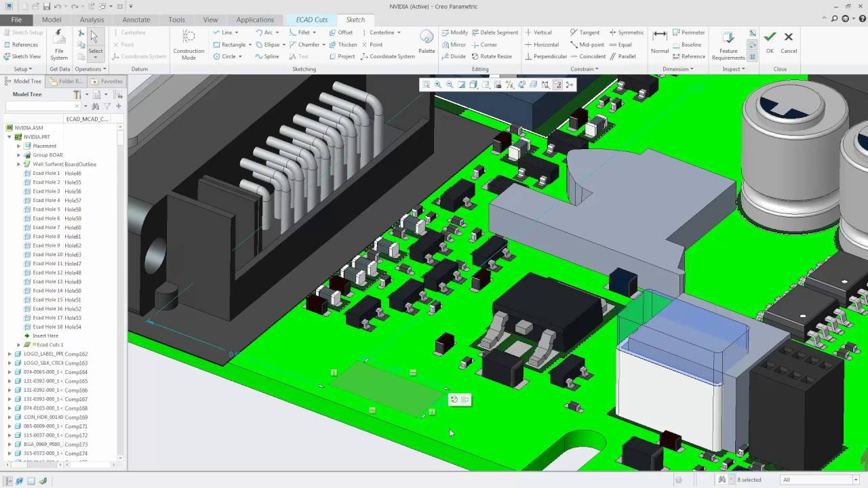Apply the Symmetric constraint
The image size is (868, 488).
tap(627, 33)
